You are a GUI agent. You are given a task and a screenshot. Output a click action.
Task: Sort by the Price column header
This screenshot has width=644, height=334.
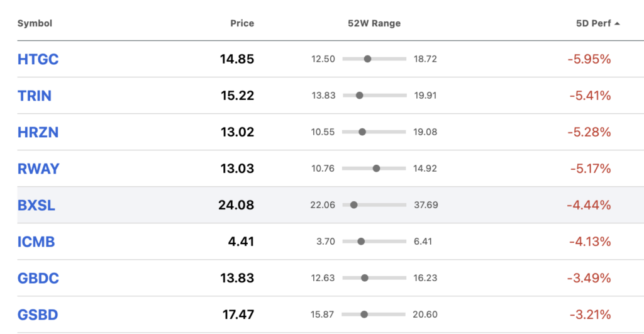click(242, 23)
